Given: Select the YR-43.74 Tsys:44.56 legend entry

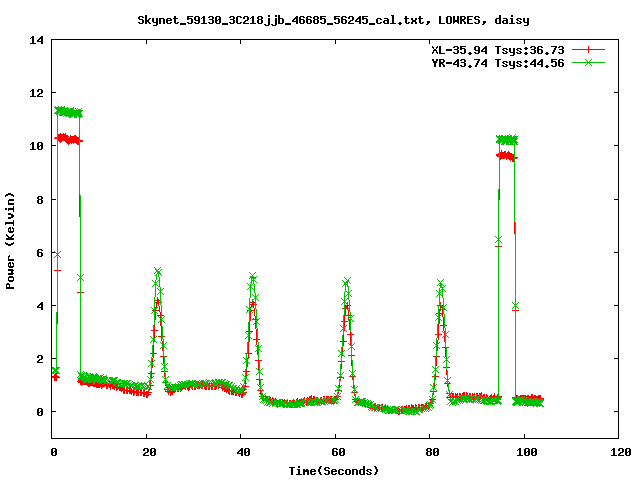Looking at the screenshot, I should click(498, 63).
